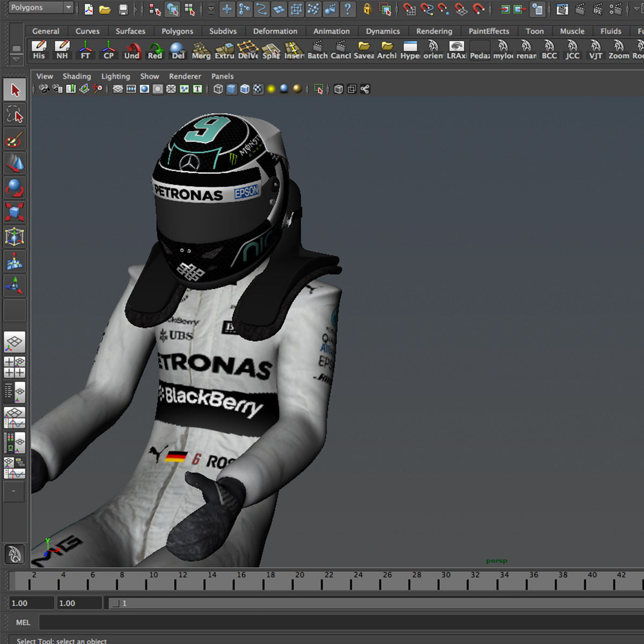Open the viewport Show menu
This screenshot has width=644, height=644.
150,76
